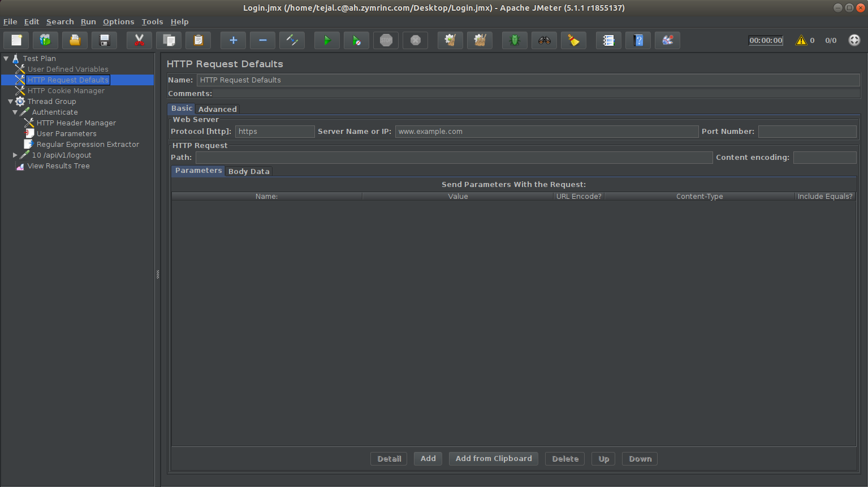The width and height of the screenshot is (868, 487).
Task: Switch to the Advanced tab
Action: tap(218, 109)
